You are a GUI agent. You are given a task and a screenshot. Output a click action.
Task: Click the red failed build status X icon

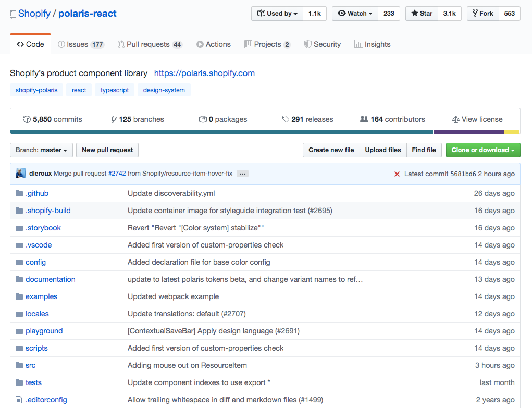397,174
